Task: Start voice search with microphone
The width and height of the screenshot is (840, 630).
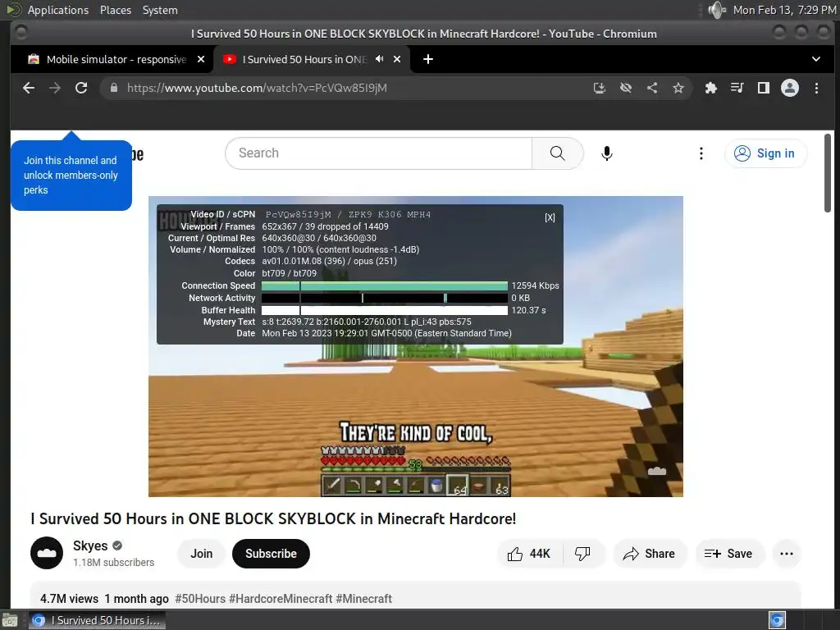Action: pos(606,153)
